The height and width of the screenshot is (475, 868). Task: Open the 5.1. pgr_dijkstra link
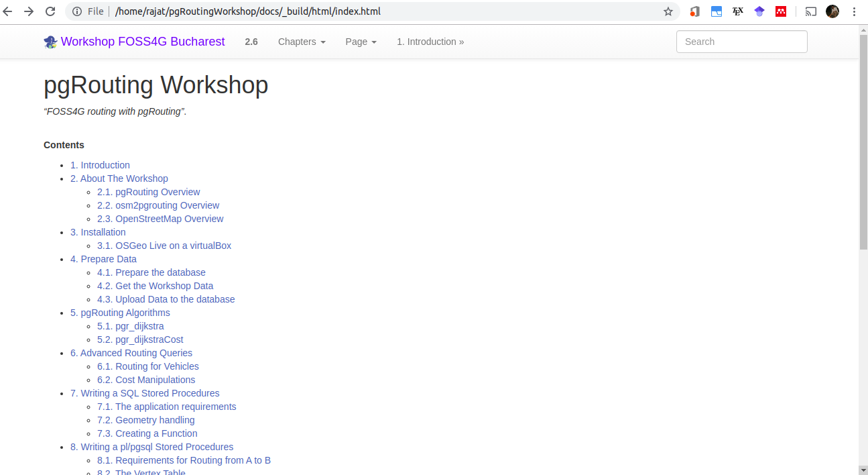tap(130, 325)
